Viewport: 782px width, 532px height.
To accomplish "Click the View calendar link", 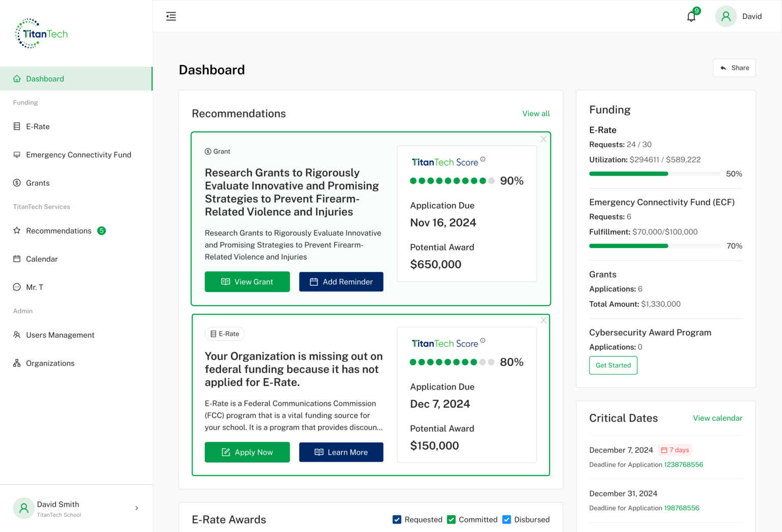I will 717,418.
